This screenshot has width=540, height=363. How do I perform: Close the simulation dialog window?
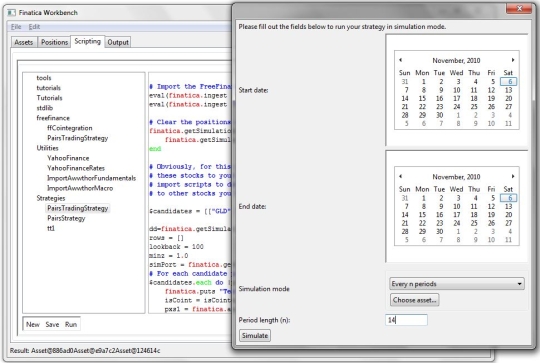[x=519, y=8]
